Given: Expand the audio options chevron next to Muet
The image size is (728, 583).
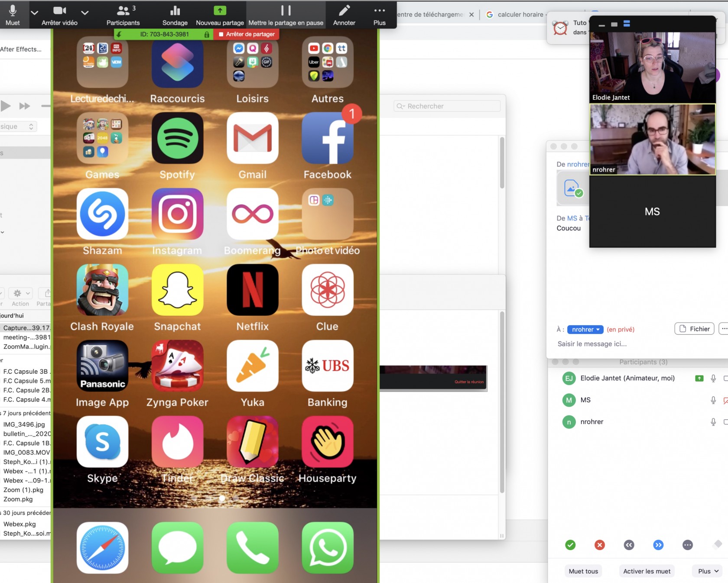Looking at the screenshot, I should click(34, 13).
